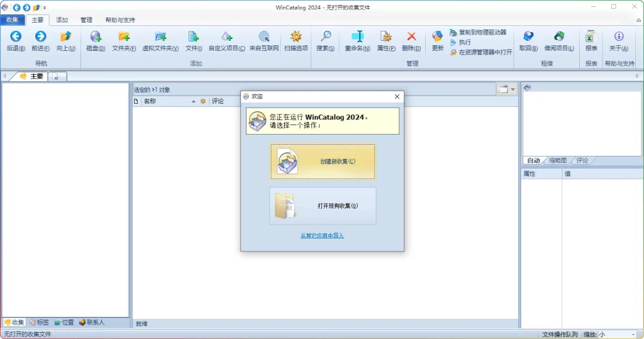Click the 评论 column header
This screenshot has width=644, height=339.
pos(218,101)
